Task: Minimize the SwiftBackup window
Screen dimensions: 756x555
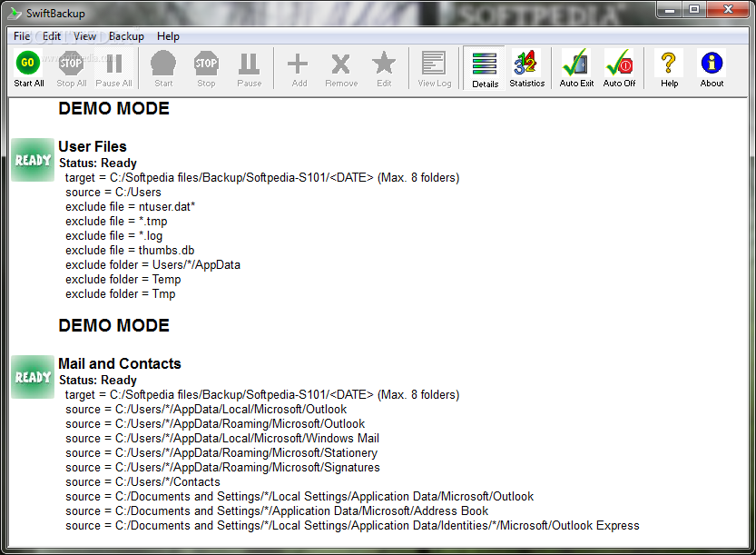Action: click(x=669, y=10)
